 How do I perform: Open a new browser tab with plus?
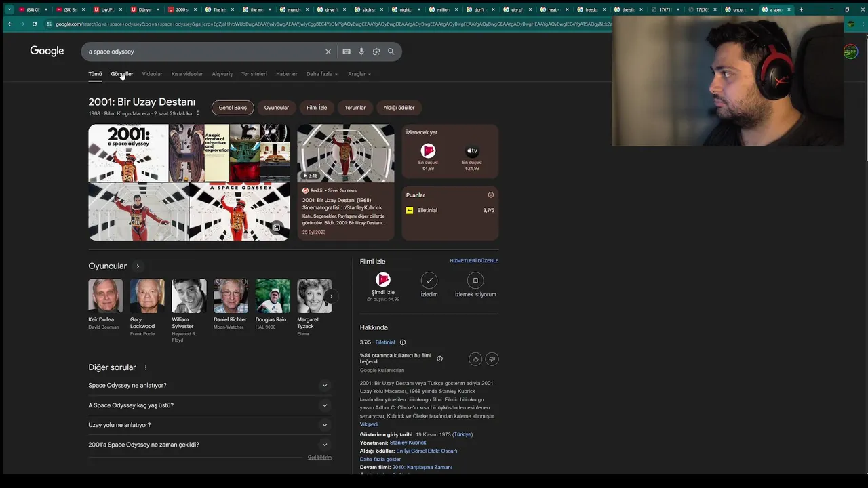tap(801, 9)
